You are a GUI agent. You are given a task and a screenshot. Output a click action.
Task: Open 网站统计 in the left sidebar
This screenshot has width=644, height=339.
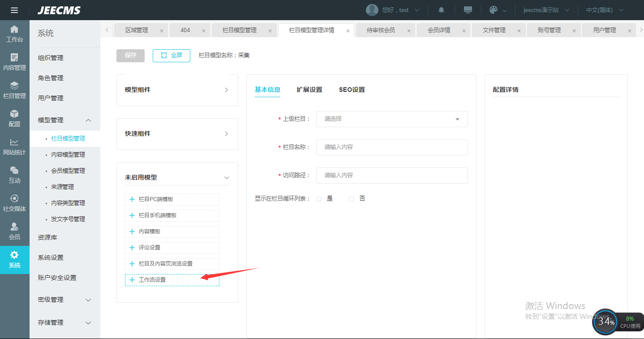click(x=14, y=147)
